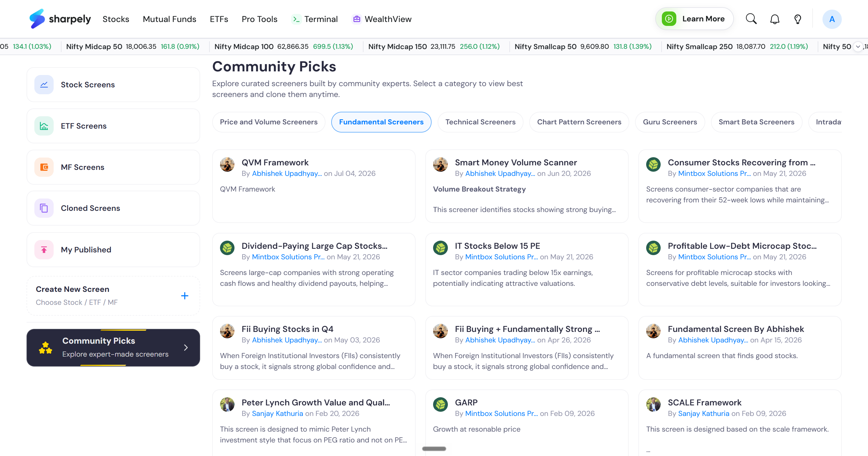The height and width of the screenshot is (456, 868).
Task: Open Peter Lynch Growth Value screener title
Action: [316, 402]
